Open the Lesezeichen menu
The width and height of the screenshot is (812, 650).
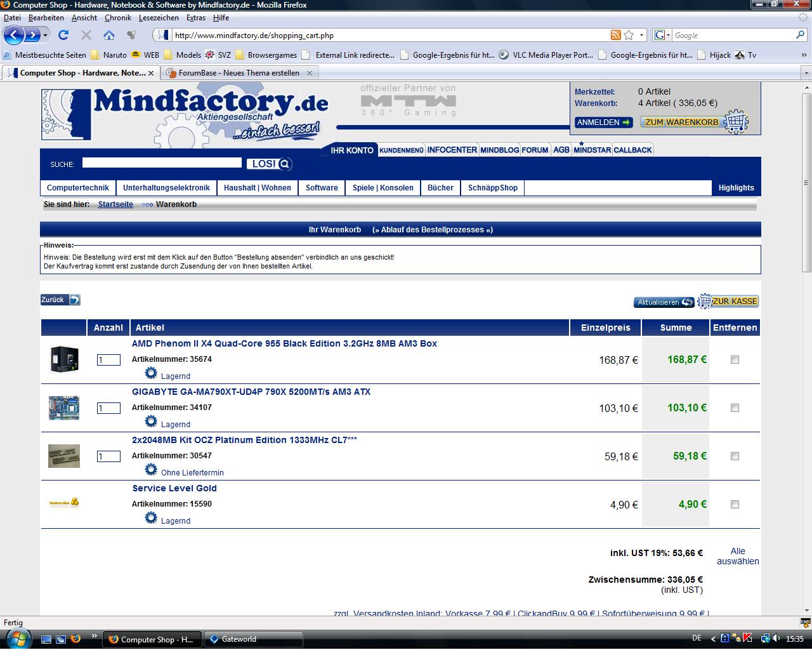click(x=159, y=18)
